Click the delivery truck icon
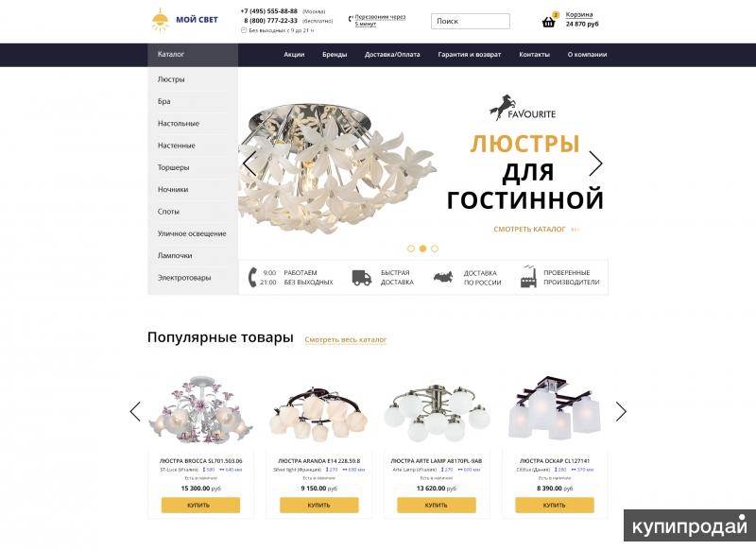Image resolution: width=756 pixels, height=550 pixels. tap(362, 278)
